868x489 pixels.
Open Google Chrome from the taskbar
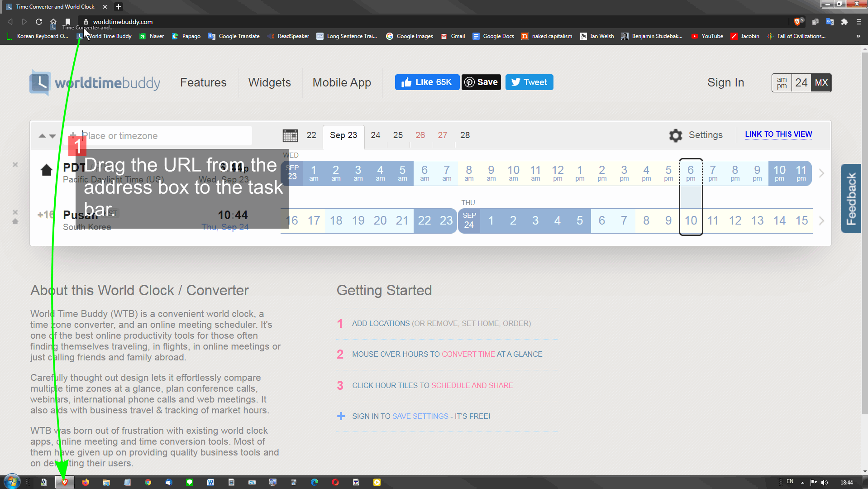click(x=148, y=482)
